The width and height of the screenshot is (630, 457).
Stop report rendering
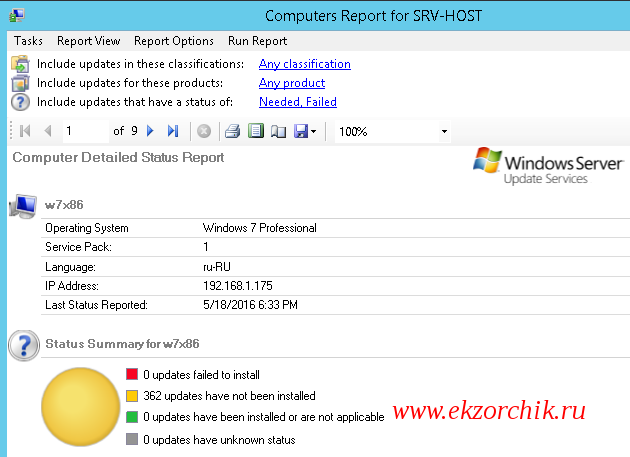(204, 131)
